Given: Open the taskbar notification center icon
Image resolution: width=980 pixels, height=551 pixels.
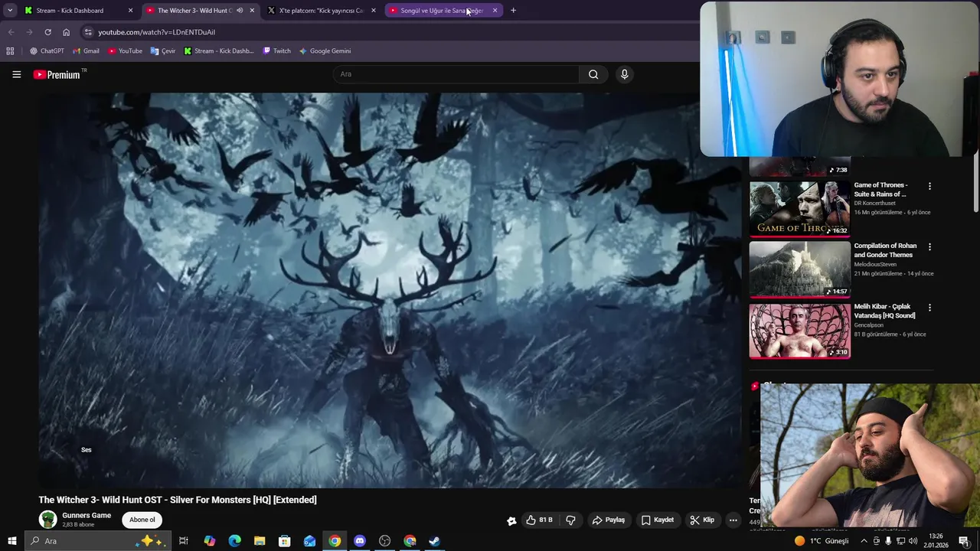Looking at the screenshot, I should coord(963,541).
